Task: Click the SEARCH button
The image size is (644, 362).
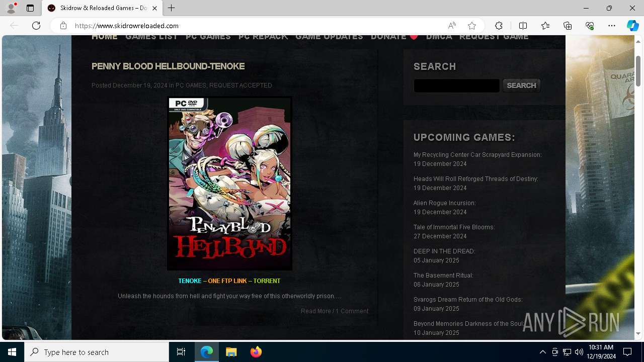Action: pos(521,85)
